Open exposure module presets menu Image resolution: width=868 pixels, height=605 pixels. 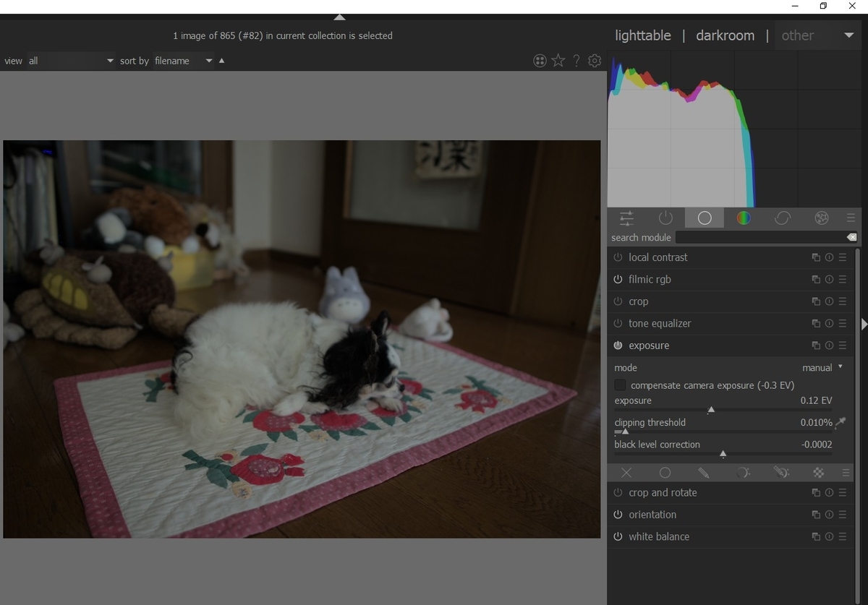pyautogui.click(x=843, y=346)
